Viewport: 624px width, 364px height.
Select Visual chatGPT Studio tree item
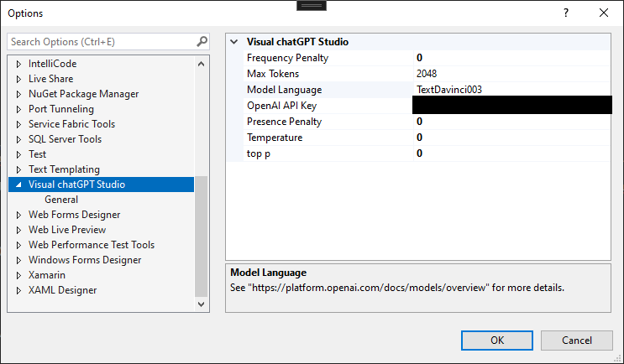[x=76, y=185]
